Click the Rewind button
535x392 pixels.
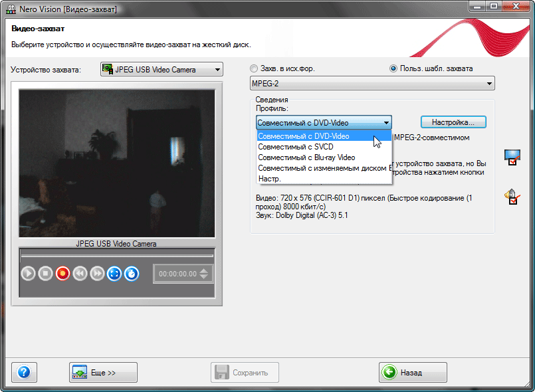click(80, 274)
